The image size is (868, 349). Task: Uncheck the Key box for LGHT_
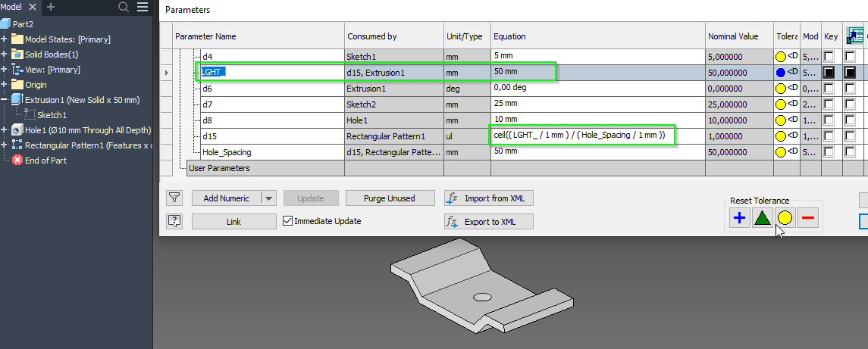829,73
